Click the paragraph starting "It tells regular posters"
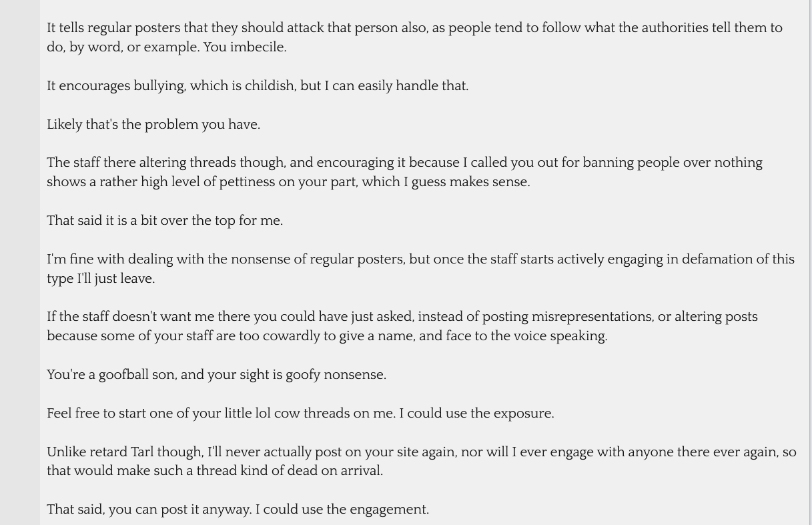This screenshot has height=525, width=812. [414, 37]
